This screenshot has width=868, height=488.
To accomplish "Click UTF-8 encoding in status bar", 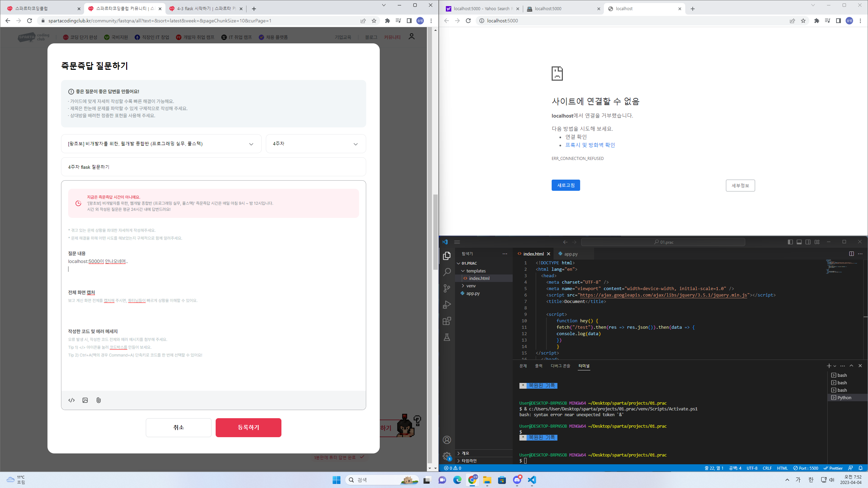I will [752, 468].
